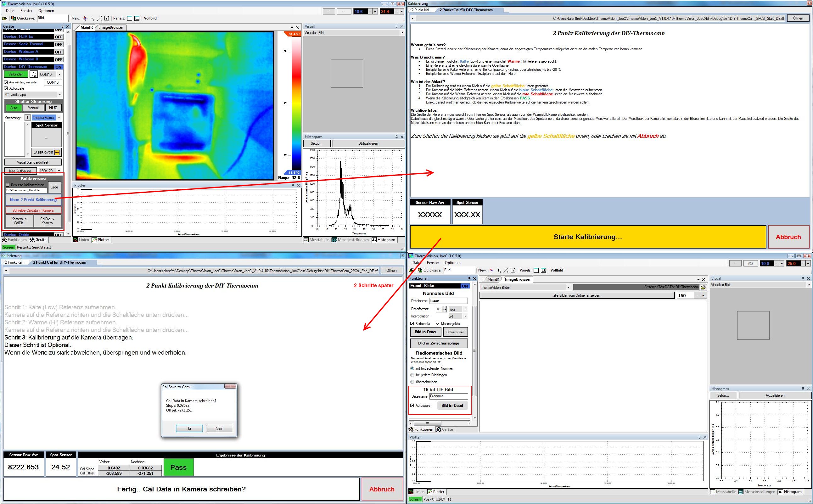
Task: Expand the ThermalFrame streaming dropdown
Action: [x=59, y=118]
